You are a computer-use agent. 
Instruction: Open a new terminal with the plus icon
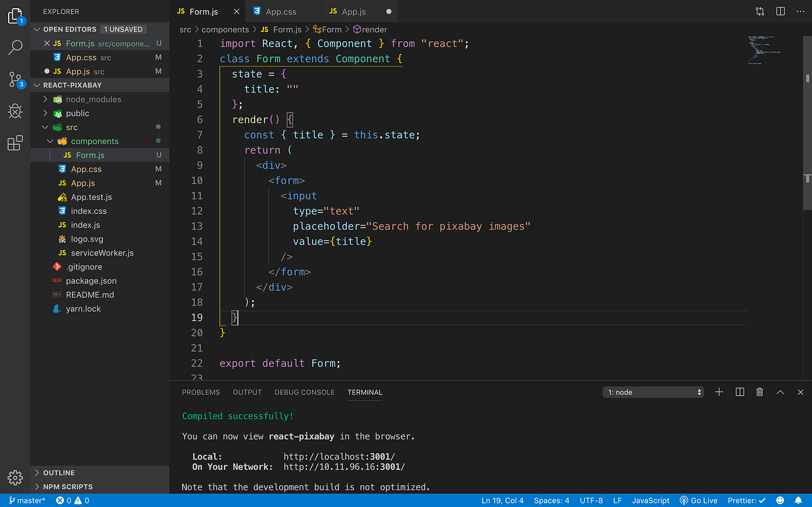[x=719, y=392]
